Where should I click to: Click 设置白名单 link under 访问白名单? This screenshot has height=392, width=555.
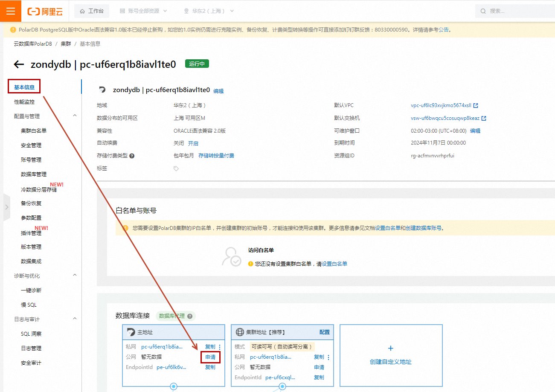(x=334, y=264)
